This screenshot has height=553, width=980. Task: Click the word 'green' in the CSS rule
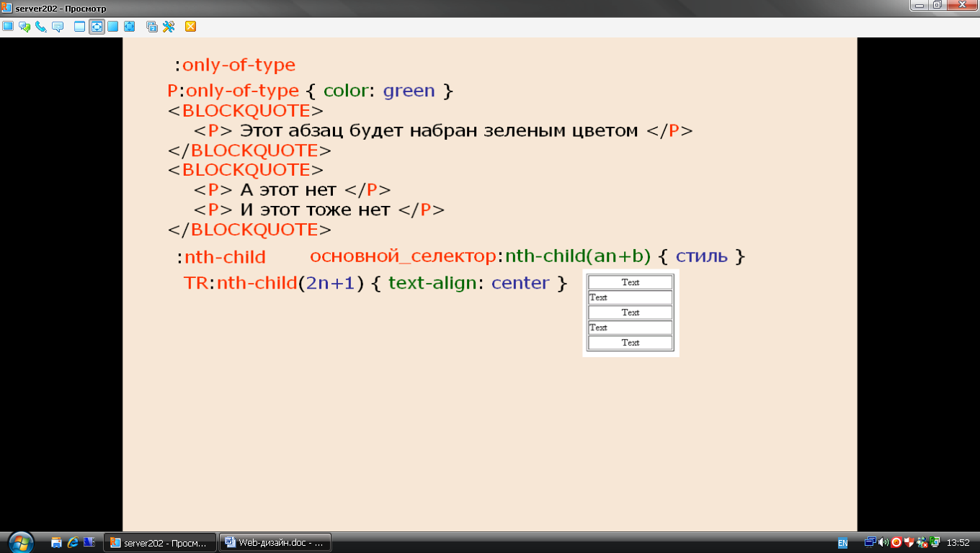click(x=409, y=91)
